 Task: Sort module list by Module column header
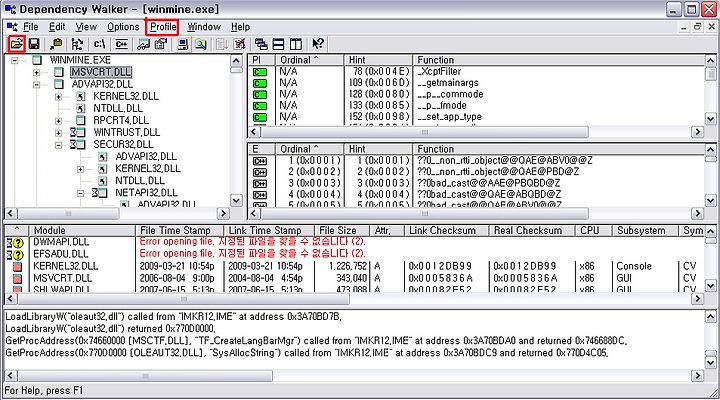coord(82,231)
